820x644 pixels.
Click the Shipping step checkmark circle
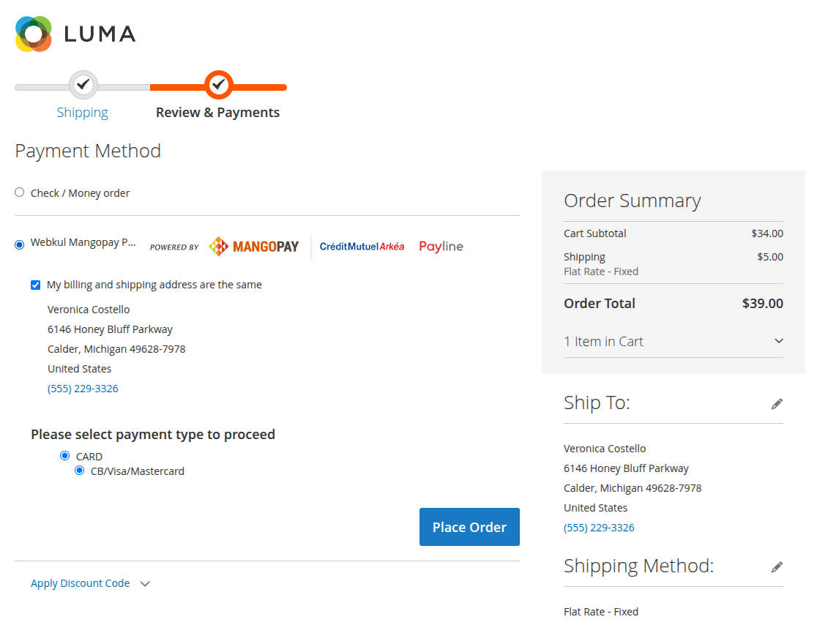[x=83, y=84]
